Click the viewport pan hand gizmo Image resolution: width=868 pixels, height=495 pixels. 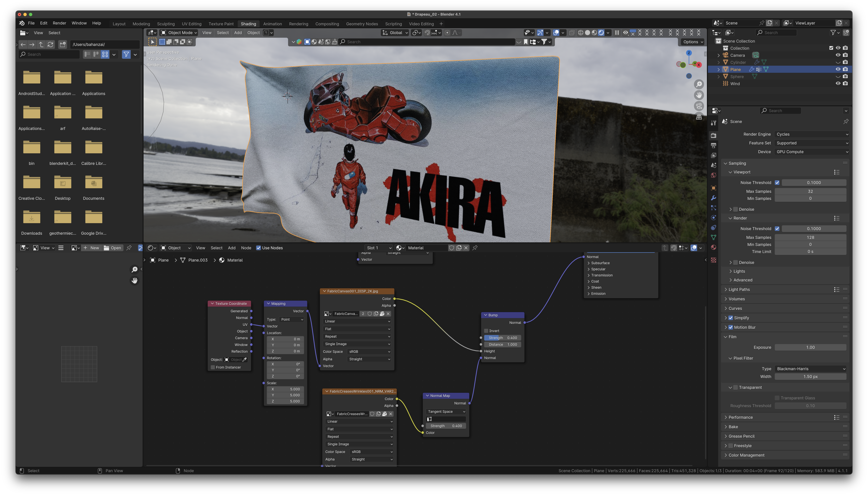click(x=699, y=95)
